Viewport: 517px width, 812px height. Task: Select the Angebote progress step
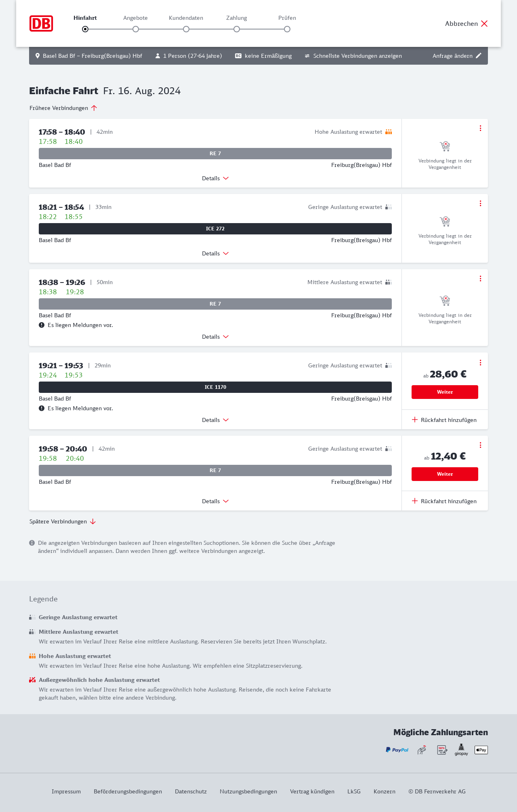click(x=136, y=29)
